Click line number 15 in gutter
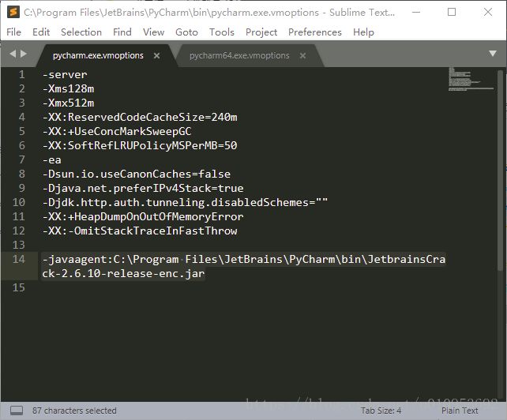Image resolution: width=507 pixels, height=420 pixels. 18,287
